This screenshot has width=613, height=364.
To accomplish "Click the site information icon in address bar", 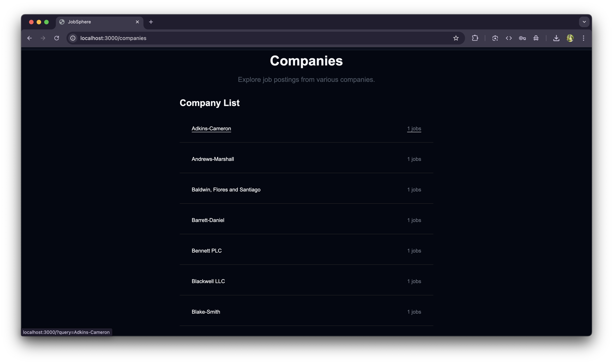I will point(73,38).
